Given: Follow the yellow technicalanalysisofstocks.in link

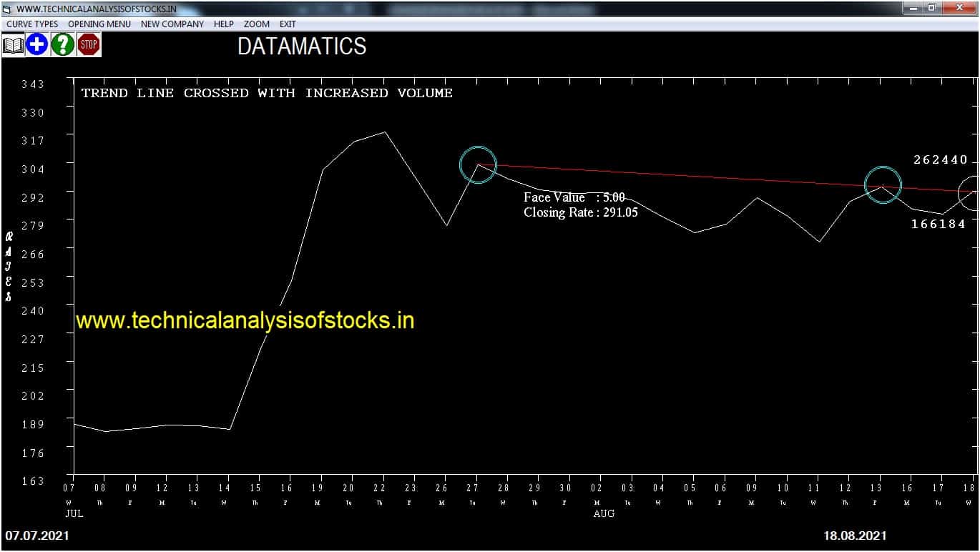Looking at the screenshot, I should coord(245,320).
